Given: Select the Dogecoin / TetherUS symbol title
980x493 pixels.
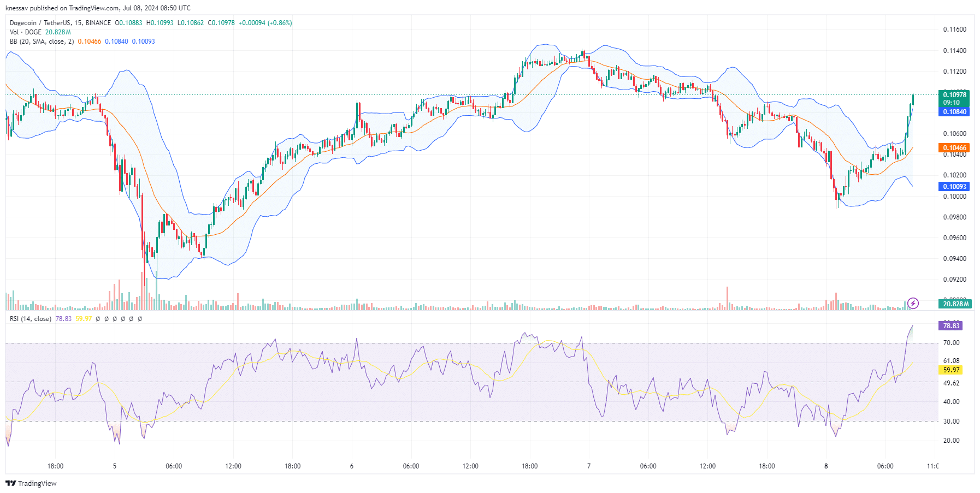Looking at the screenshot, I should point(60,23).
